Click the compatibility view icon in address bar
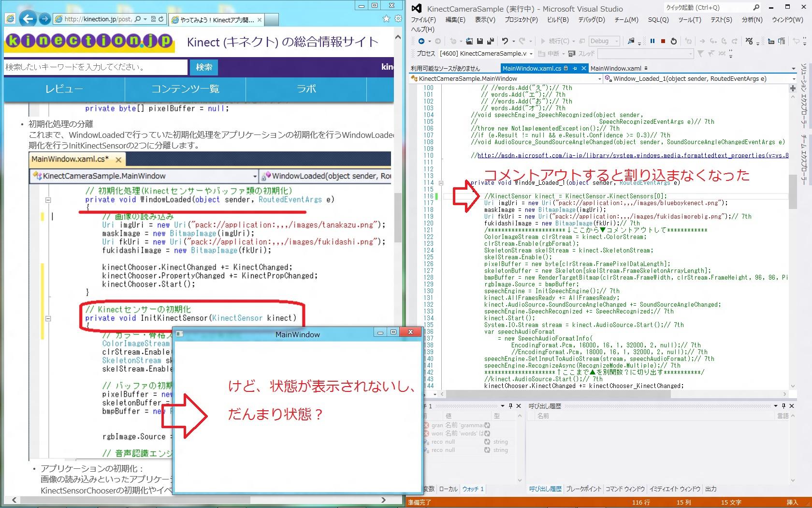This screenshot has width=812, height=508. tap(153, 19)
